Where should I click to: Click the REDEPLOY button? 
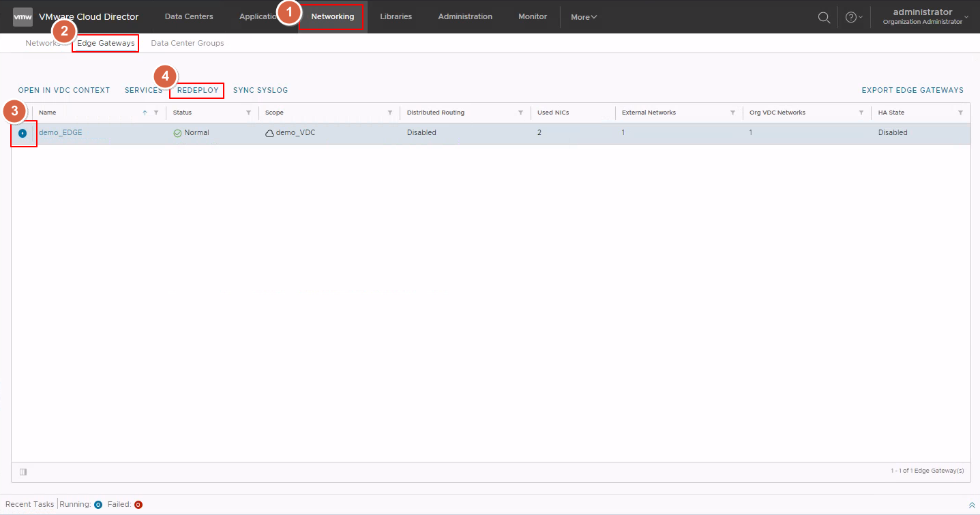coord(198,90)
